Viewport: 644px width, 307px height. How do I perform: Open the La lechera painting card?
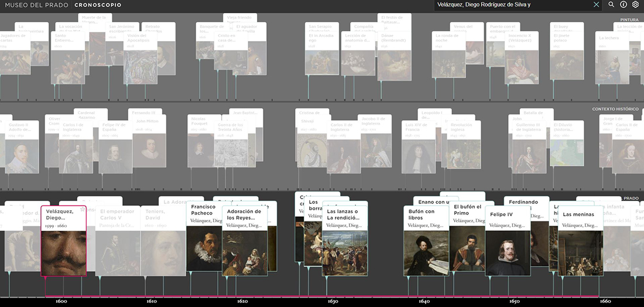(612, 57)
